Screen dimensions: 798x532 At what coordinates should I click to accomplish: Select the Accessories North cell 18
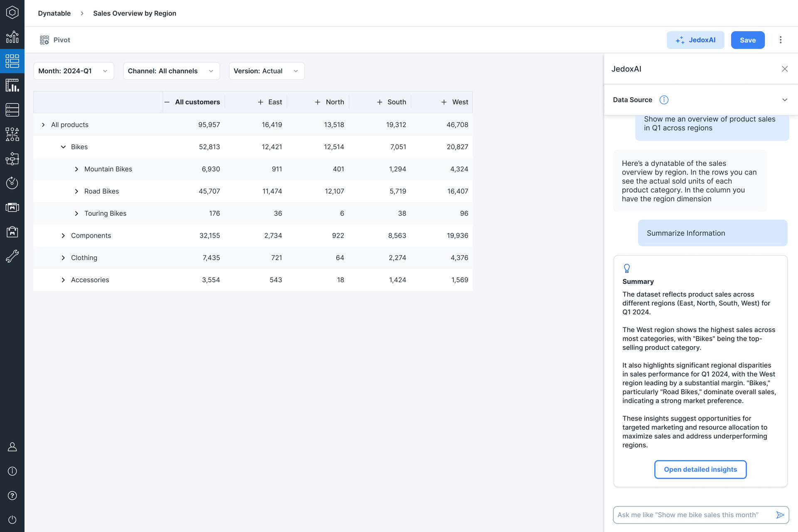[340, 280]
